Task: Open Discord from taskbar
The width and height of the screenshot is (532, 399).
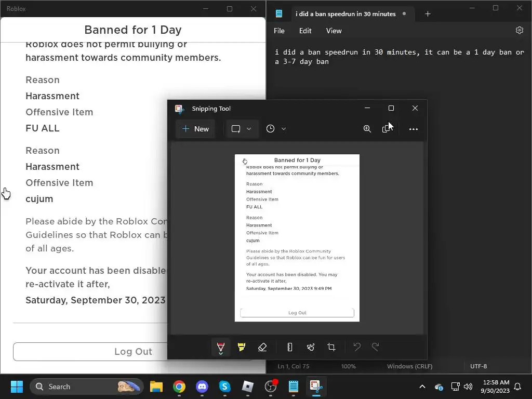Action: click(x=202, y=387)
